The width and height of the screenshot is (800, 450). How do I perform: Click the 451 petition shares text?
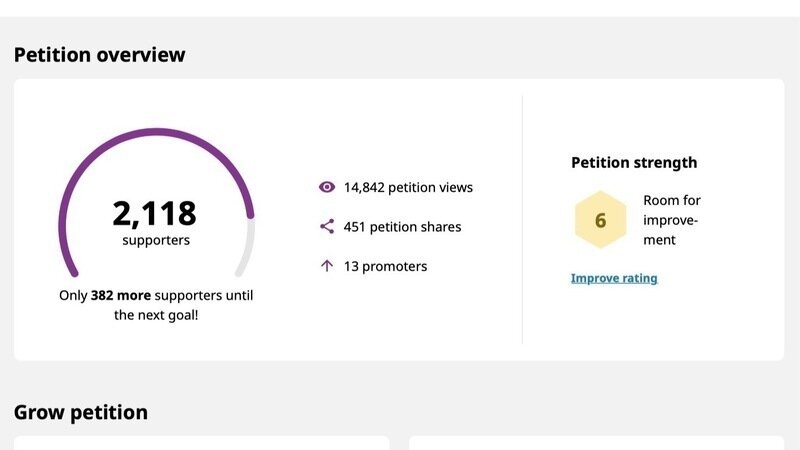pos(402,227)
